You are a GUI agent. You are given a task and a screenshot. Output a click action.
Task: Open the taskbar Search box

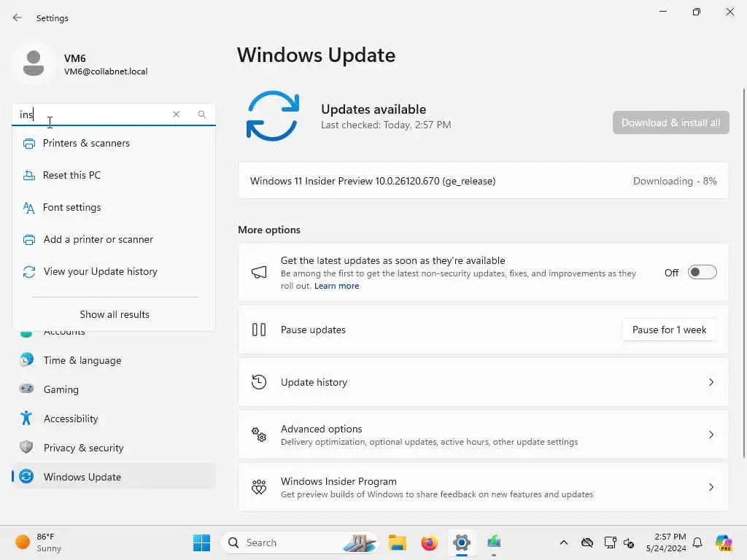[299, 542]
